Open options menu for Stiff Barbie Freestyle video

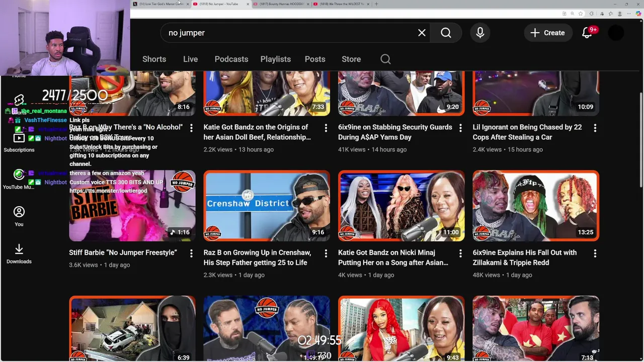coord(191,254)
